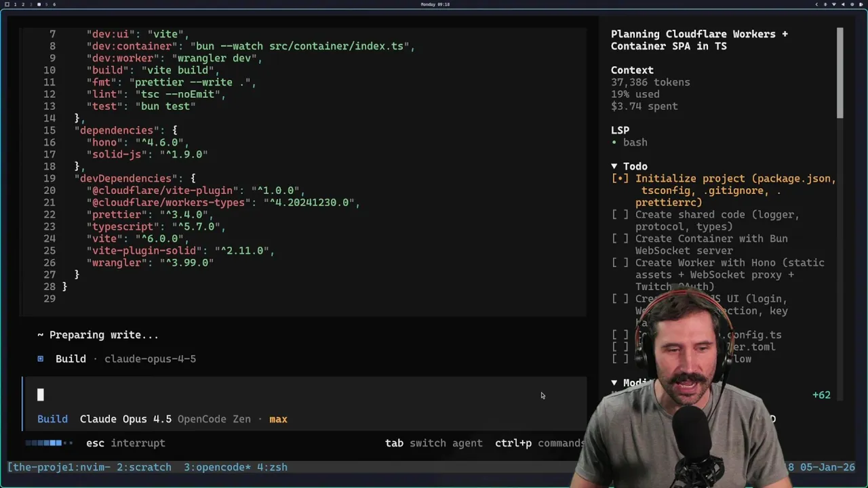Click the vite ^6.0.0 line
Image resolution: width=868 pixels, height=488 pixels.
(x=138, y=239)
